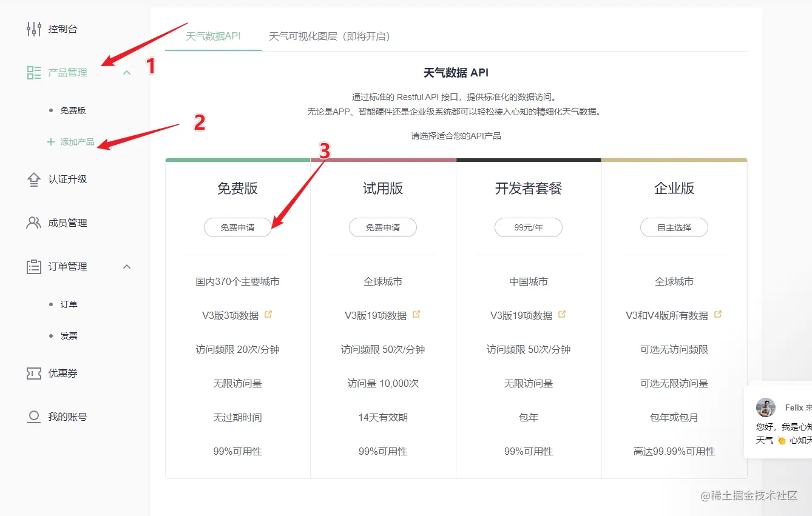812x516 pixels.
Task: Click the 优惠券 ticket icon
Action: 34,374
